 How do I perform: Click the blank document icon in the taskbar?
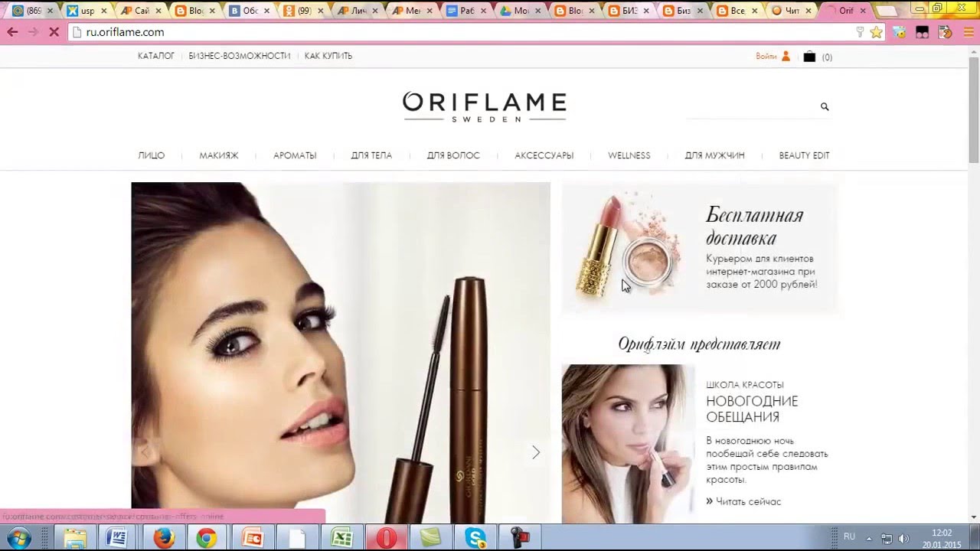tap(296, 538)
